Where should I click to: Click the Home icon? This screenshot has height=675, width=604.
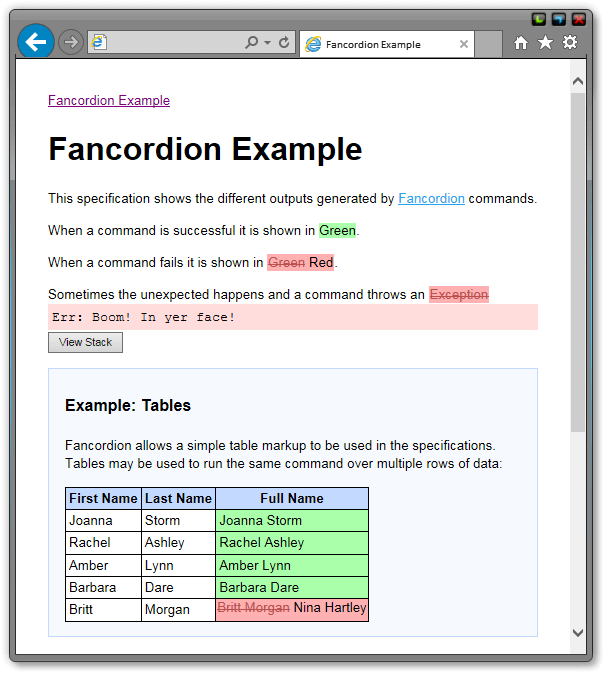(x=521, y=43)
